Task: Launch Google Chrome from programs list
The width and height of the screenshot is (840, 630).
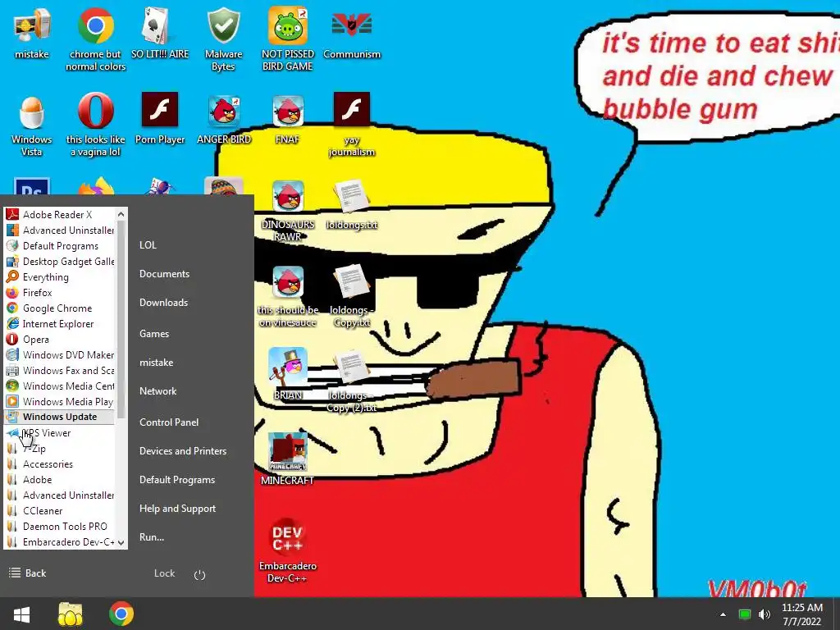Action: click(x=59, y=308)
